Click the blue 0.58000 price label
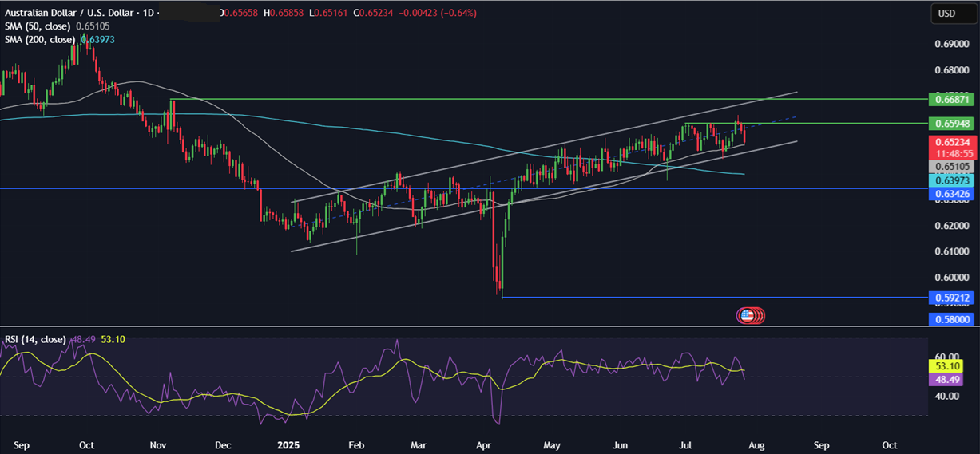The width and height of the screenshot is (980, 454). tap(951, 319)
